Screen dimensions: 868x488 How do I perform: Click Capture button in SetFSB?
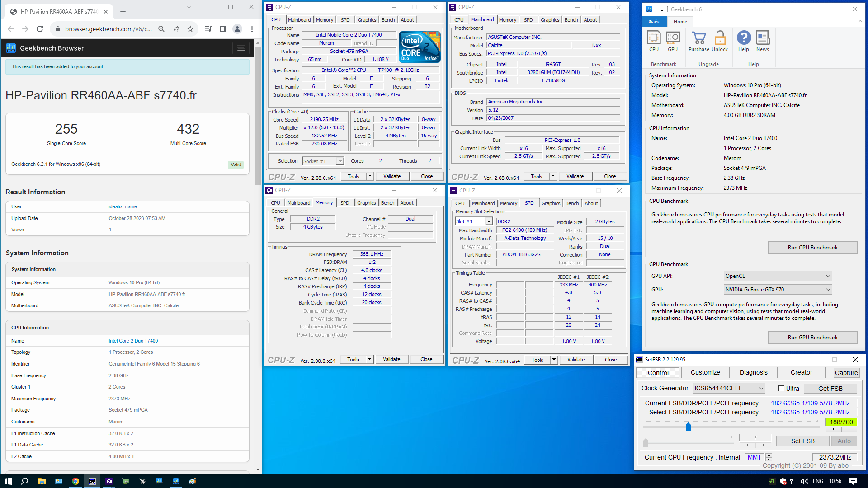(846, 373)
